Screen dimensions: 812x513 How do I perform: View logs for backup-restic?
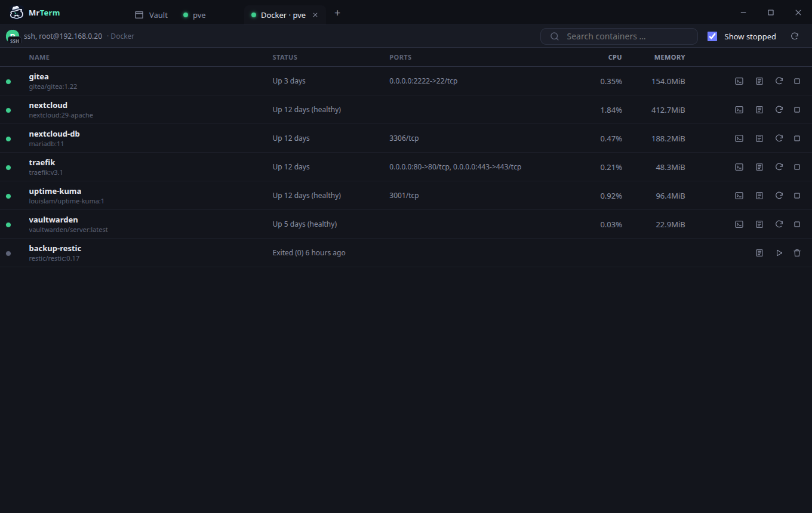click(759, 253)
